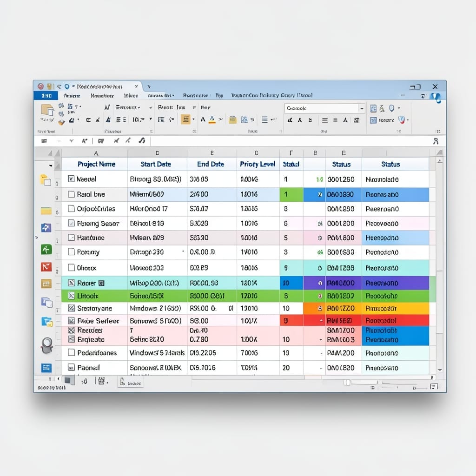Click the gray round knob sidebar icon
The width and height of the screenshot is (476, 476).
[x=47, y=345]
